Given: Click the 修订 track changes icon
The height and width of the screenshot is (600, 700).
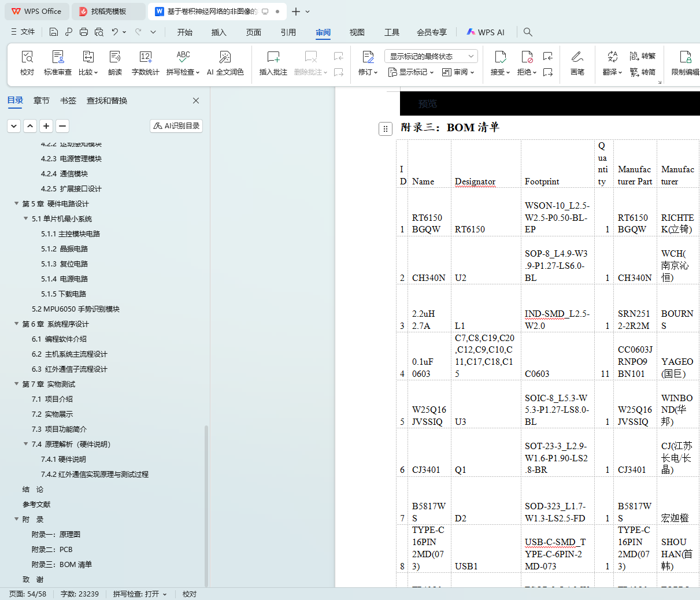Looking at the screenshot, I should coord(368,57).
